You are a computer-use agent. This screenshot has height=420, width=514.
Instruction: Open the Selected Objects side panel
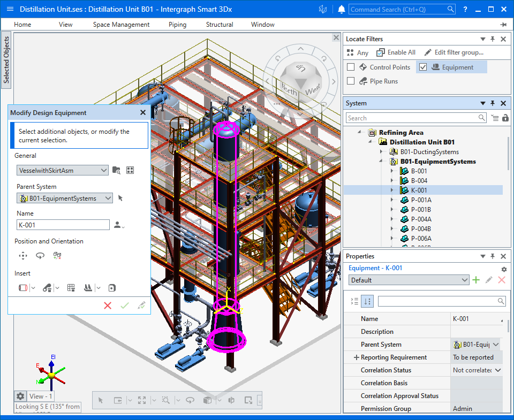coord(6,60)
